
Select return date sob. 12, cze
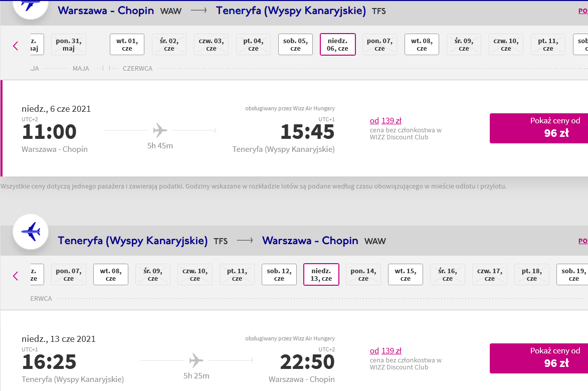coord(279,274)
